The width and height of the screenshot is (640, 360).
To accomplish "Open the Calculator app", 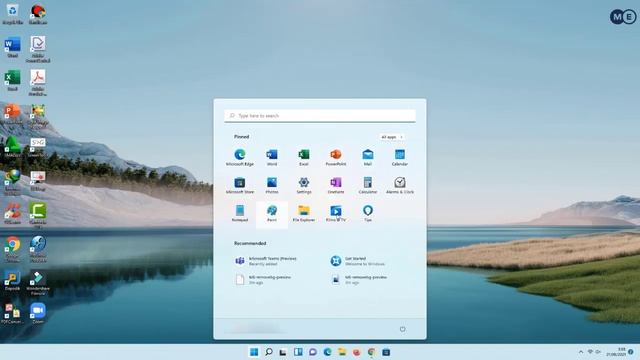I will [x=368, y=185].
